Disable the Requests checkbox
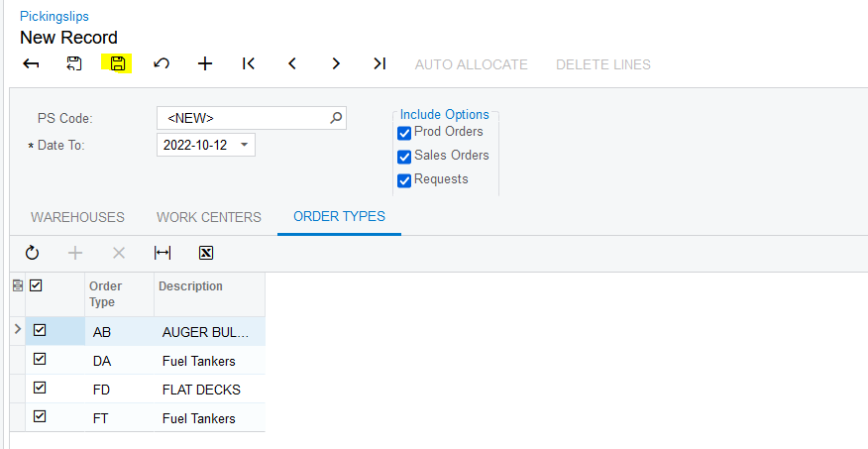The image size is (868, 449). point(404,180)
